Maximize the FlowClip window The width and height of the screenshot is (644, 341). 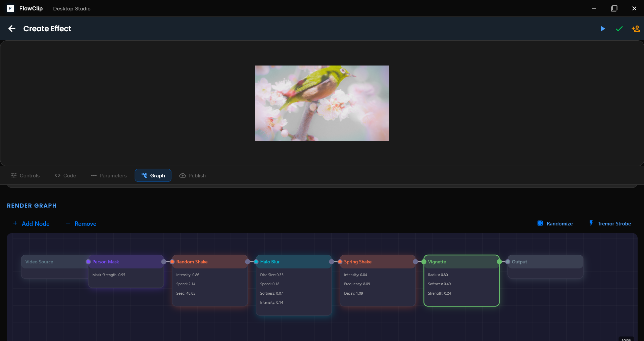click(x=614, y=8)
